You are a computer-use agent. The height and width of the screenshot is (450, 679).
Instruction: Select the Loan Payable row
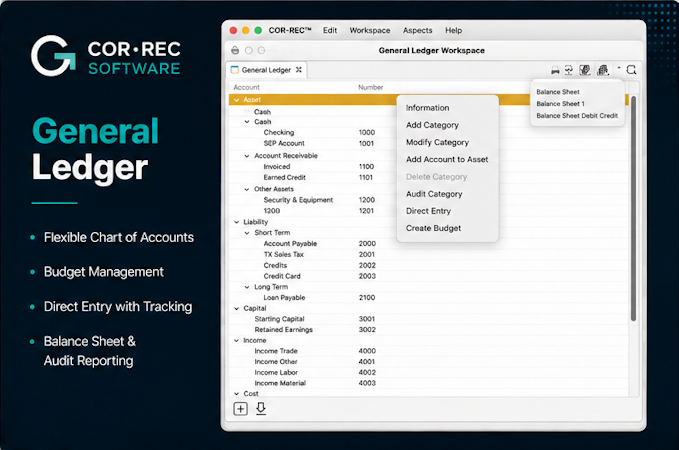[429, 298]
